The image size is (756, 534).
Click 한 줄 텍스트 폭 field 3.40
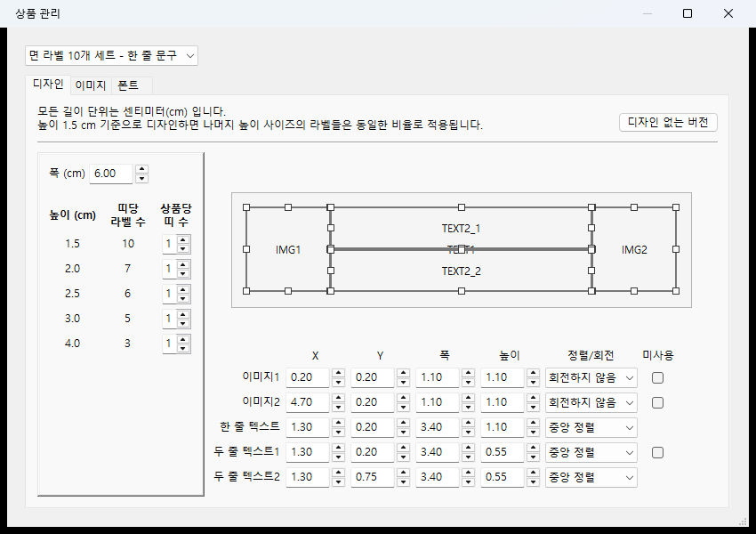tap(438, 428)
